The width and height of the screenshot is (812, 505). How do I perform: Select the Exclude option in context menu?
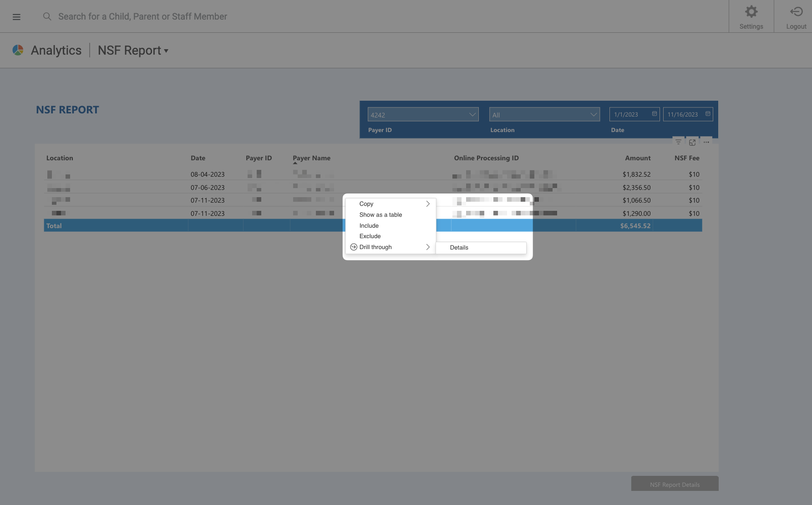[x=370, y=236]
